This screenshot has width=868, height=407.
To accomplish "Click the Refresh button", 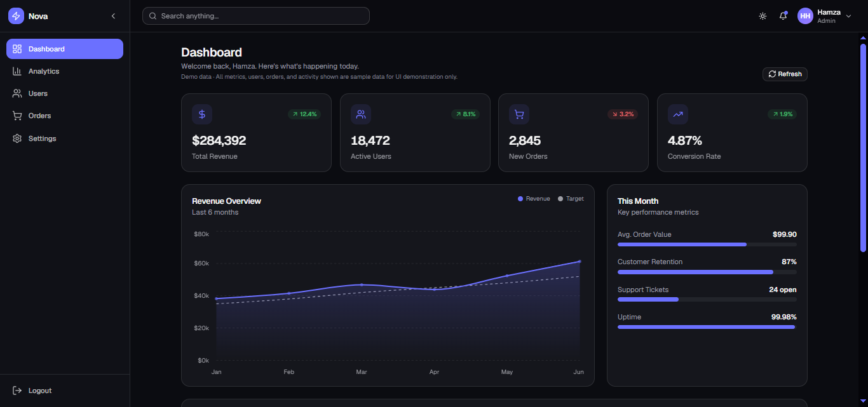I will [x=785, y=74].
